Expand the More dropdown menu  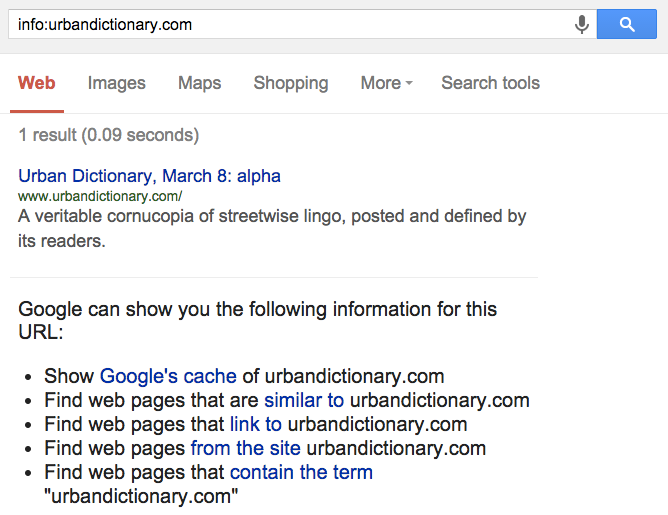click(x=386, y=83)
